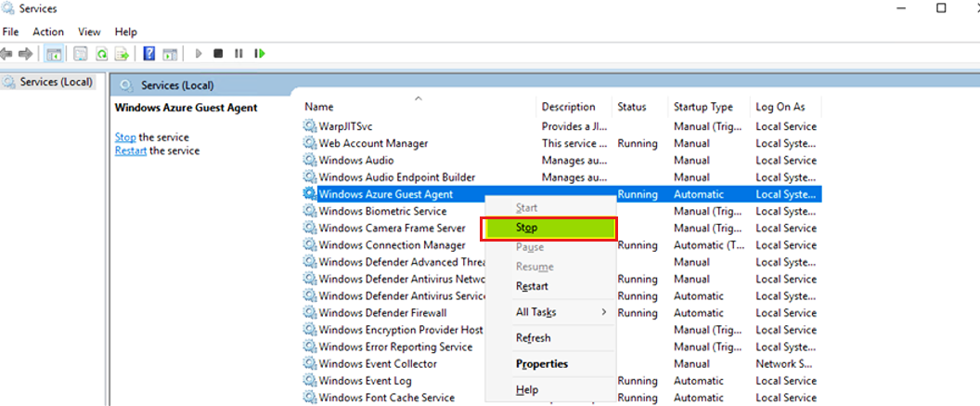Click the Restart Service toolbar icon
Image resolution: width=980 pixels, height=406 pixels.
pyautogui.click(x=260, y=54)
